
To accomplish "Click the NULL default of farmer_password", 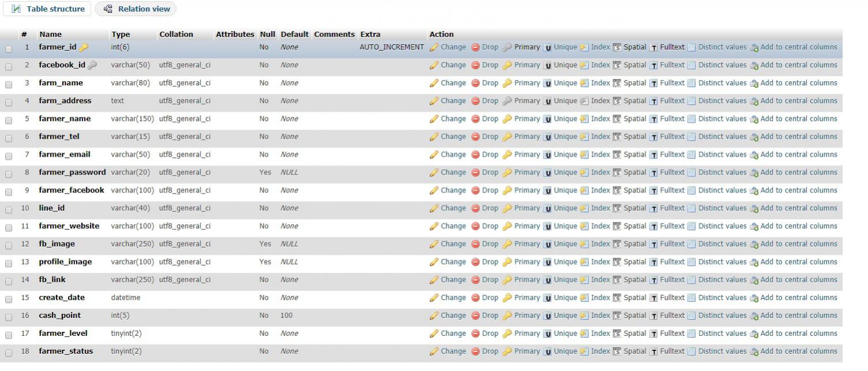I will tap(290, 172).
